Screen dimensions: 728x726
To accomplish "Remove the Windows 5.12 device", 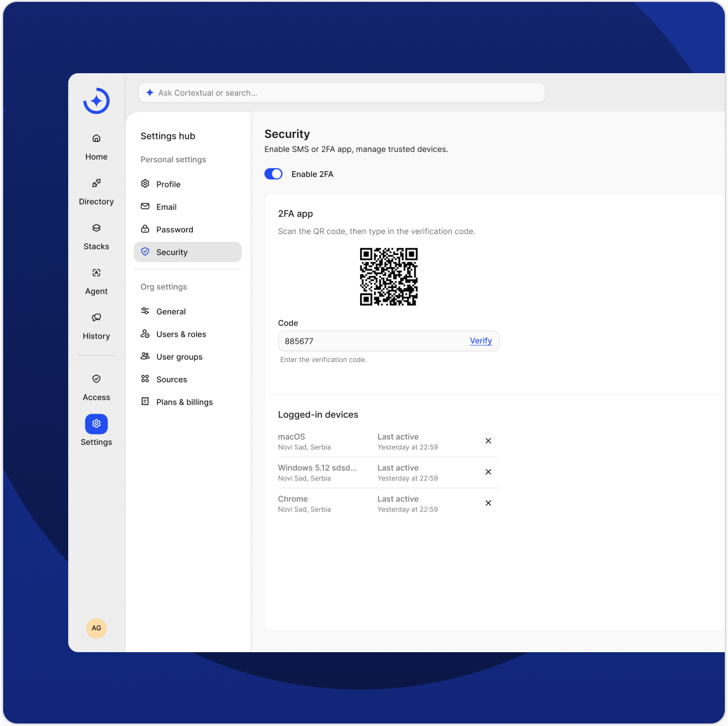I will (488, 472).
